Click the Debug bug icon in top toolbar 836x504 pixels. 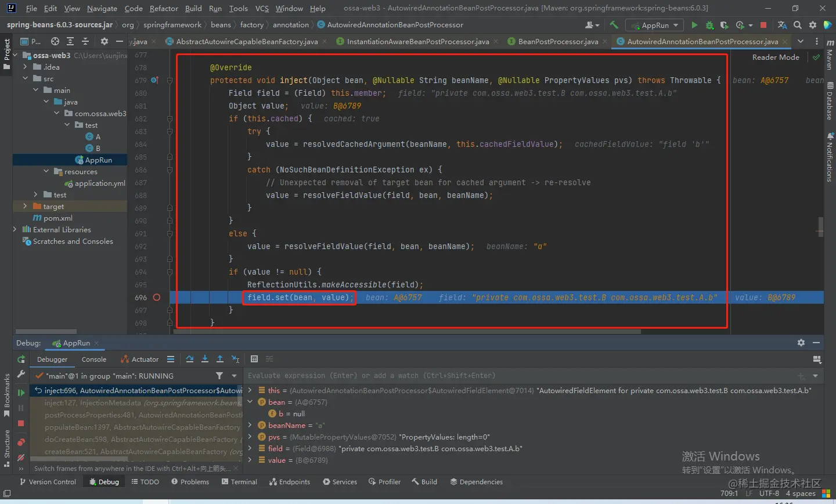click(709, 25)
